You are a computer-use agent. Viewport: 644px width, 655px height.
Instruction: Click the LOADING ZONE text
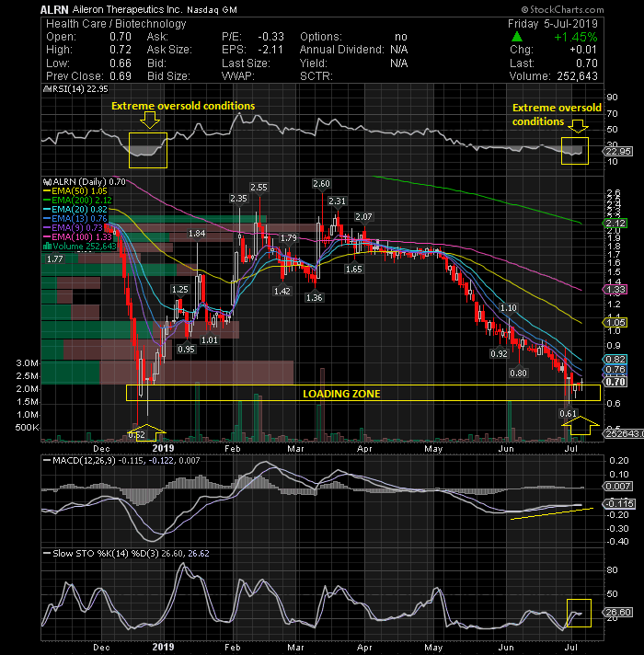click(x=341, y=394)
